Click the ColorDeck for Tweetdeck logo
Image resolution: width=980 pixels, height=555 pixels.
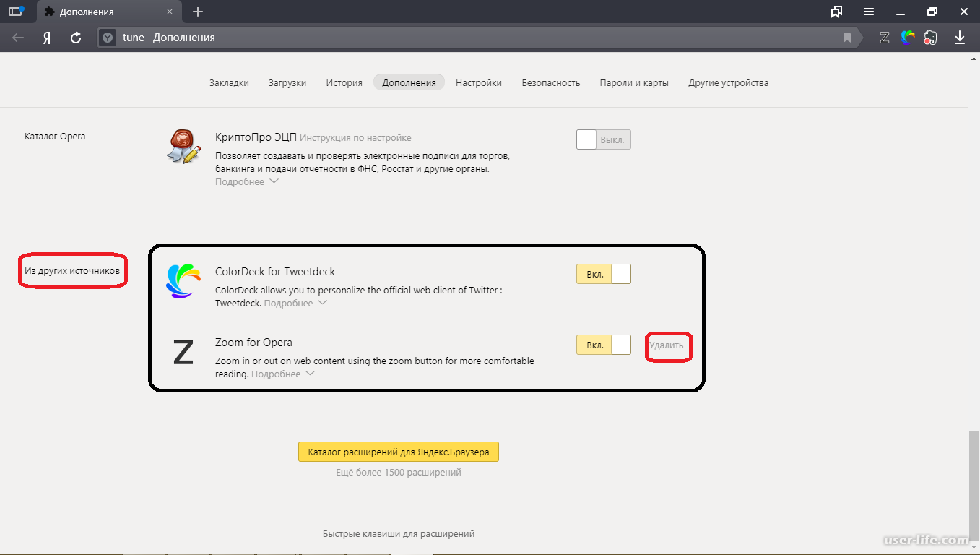[x=183, y=281]
